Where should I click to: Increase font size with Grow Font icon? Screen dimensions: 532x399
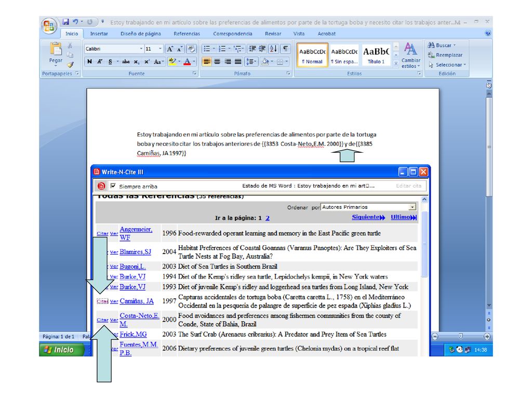coord(170,49)
